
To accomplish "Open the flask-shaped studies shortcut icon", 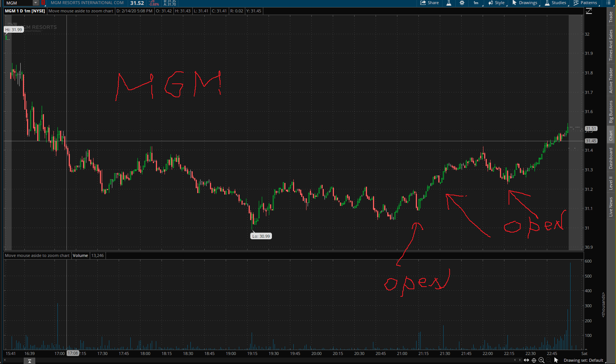I will coord(448,3).
